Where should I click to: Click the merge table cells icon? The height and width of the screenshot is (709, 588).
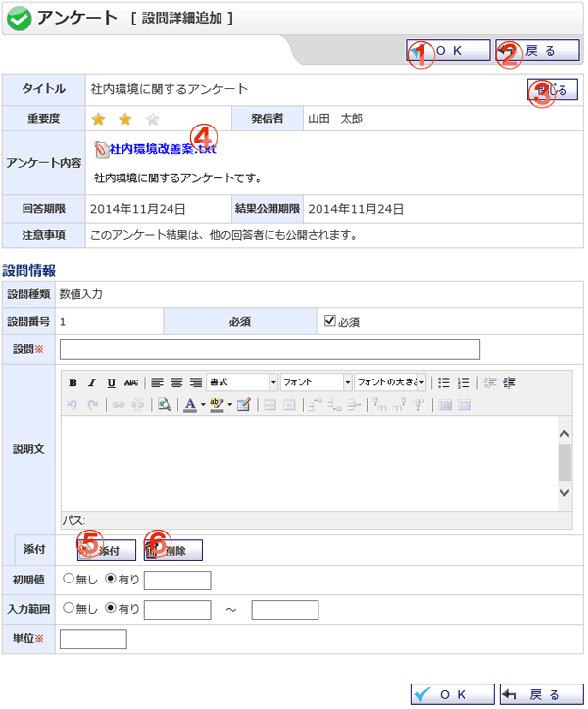pyautogui.click(x=465, y=404)
